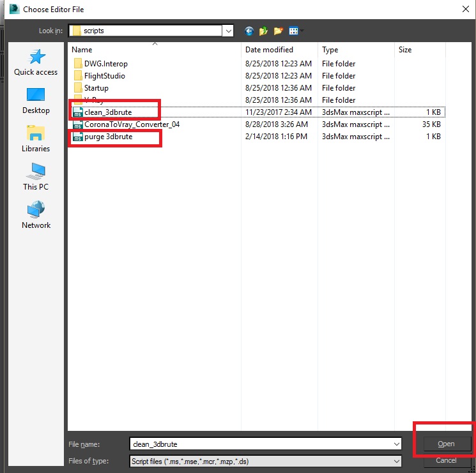Go up one folder level

click(x=264, y=31)
